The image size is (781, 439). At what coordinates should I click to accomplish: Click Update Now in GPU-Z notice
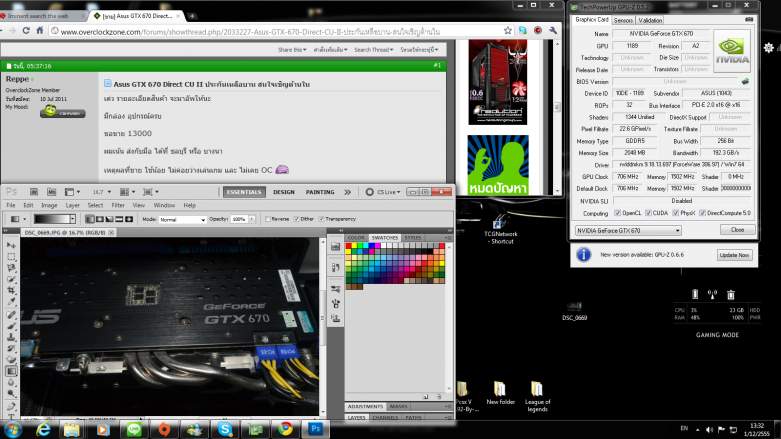[x=734, y=255]
